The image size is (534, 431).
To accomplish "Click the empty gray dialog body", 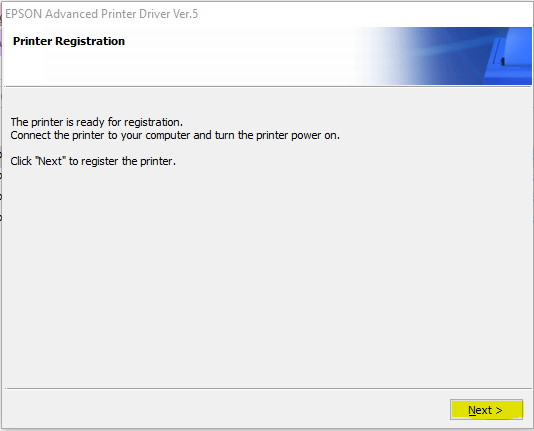I will [267, 272].
